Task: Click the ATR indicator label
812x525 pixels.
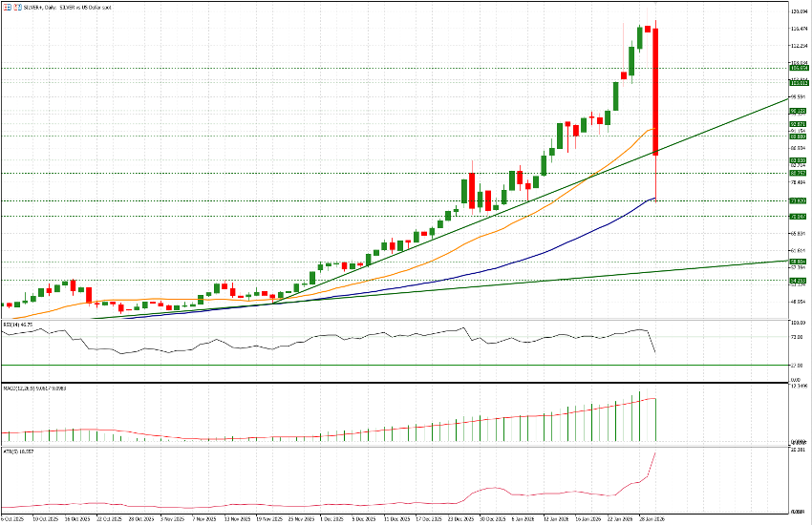Action: click(x=17, y=450)
